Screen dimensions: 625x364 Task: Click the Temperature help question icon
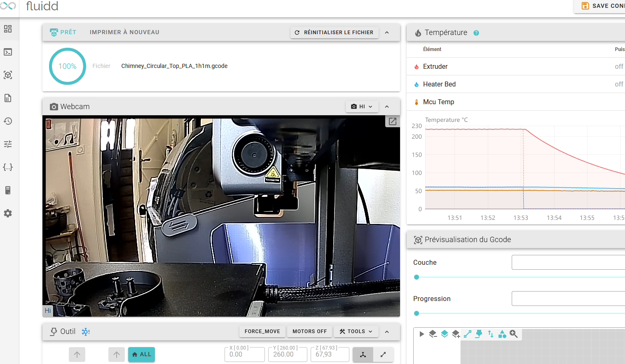click(x=476, y=33)
